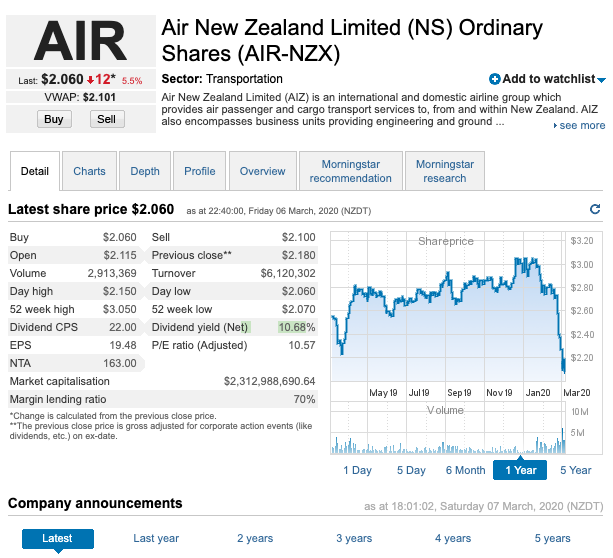Open the Depth tab
Screen dimensions: 613x558
(145, 171)
